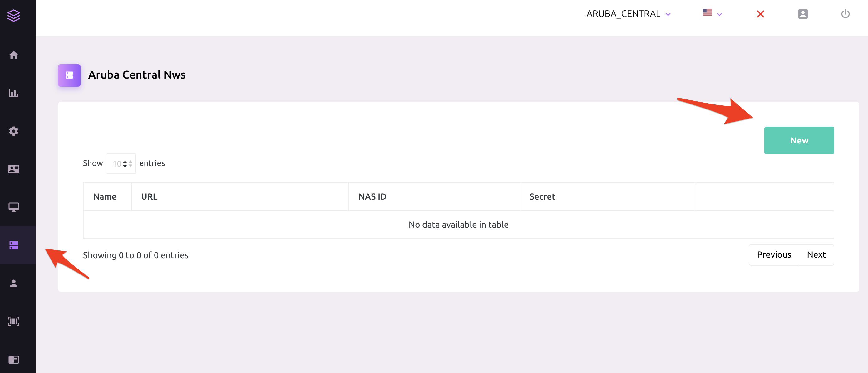Screen dimensions: 868x373
Task: Open the US flag language dropdown
Action: click(712, 13)
